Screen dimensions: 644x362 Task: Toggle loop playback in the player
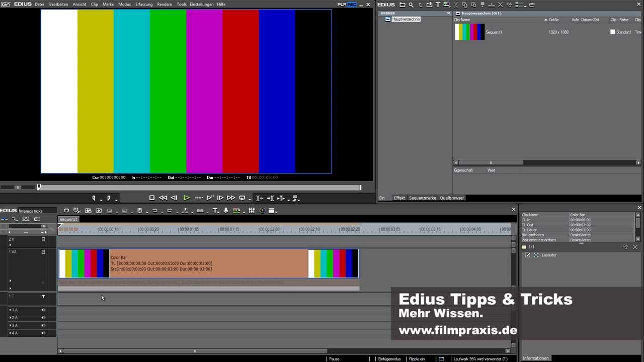pyautogui.click(x=242, y=198)
